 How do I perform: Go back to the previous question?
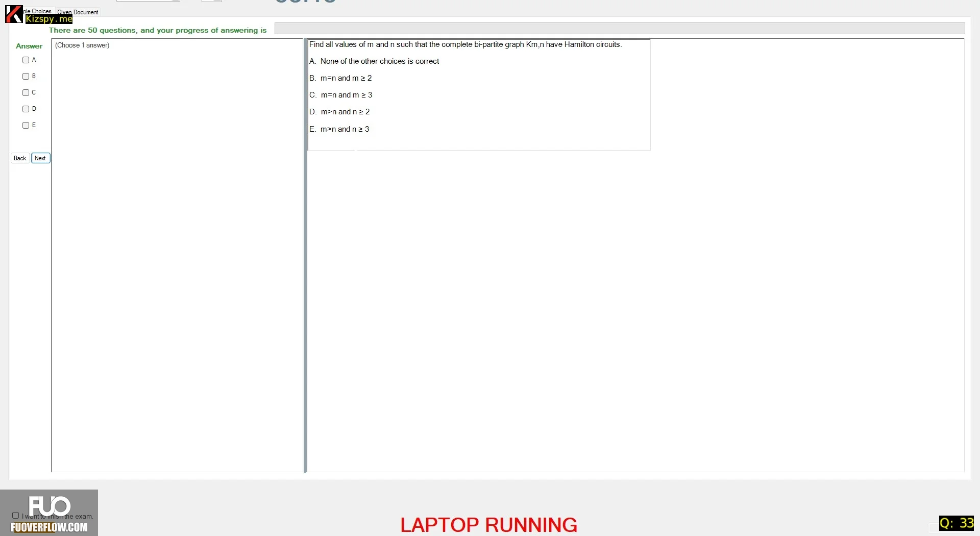click(20, 158)
